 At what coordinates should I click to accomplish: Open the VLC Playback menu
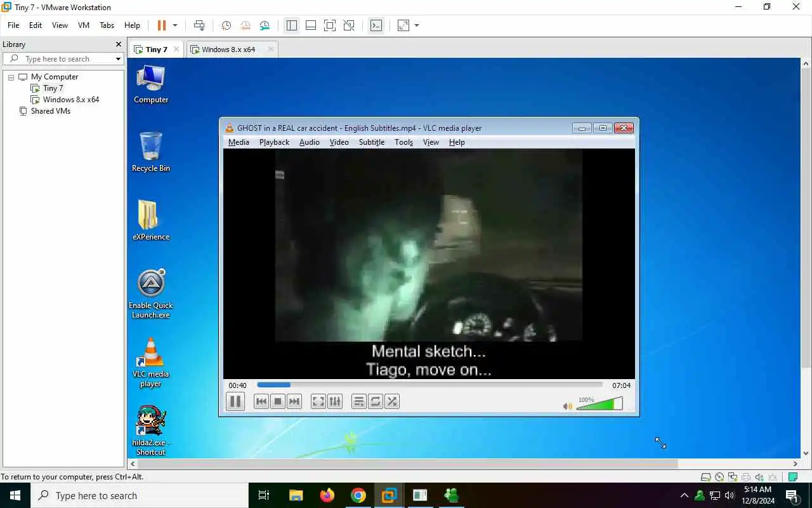pos(274,142)
